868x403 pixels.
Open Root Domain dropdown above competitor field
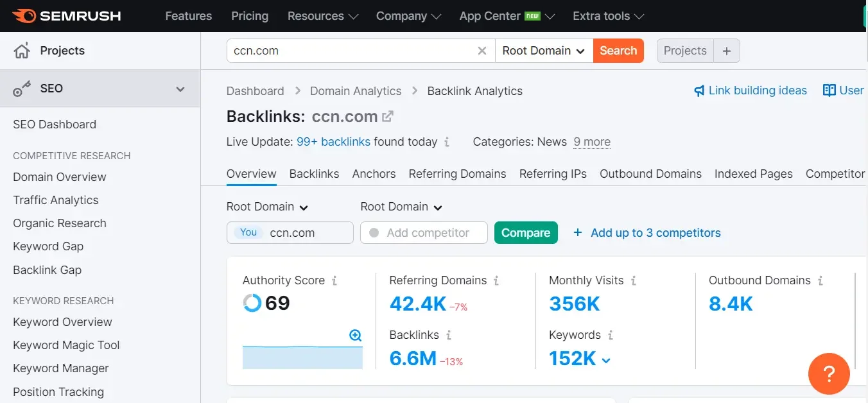point(401,207)
